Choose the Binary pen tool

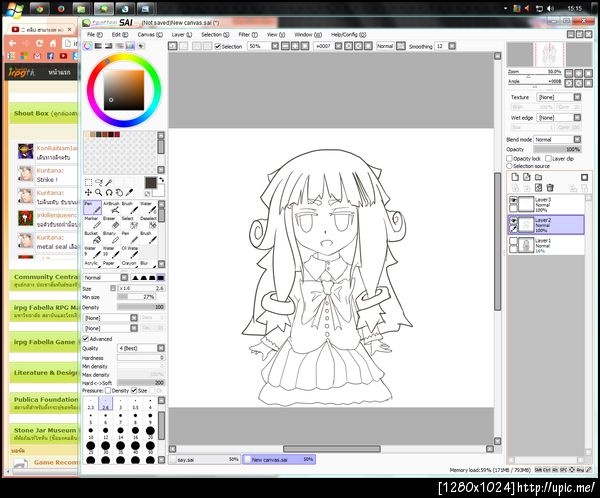[111, 237]
